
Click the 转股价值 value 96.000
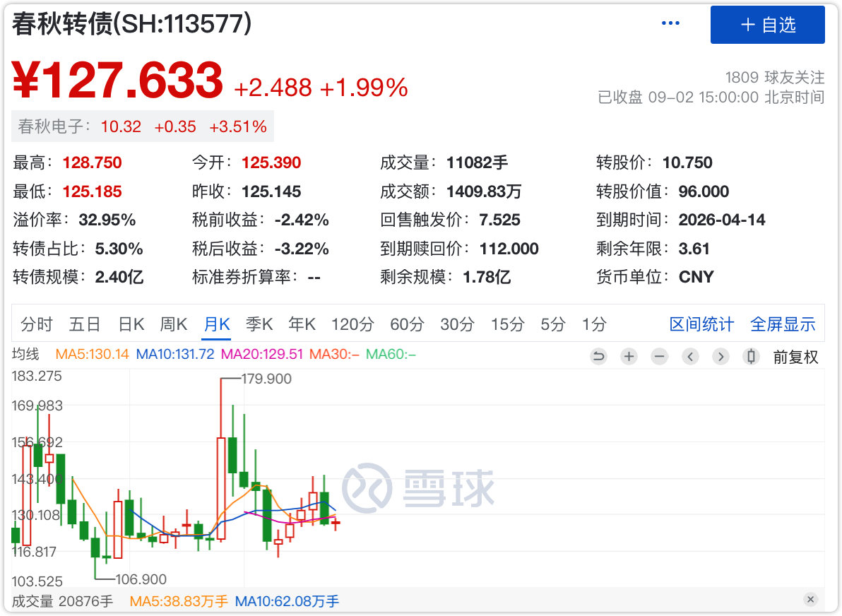click(x=704, y=191)
